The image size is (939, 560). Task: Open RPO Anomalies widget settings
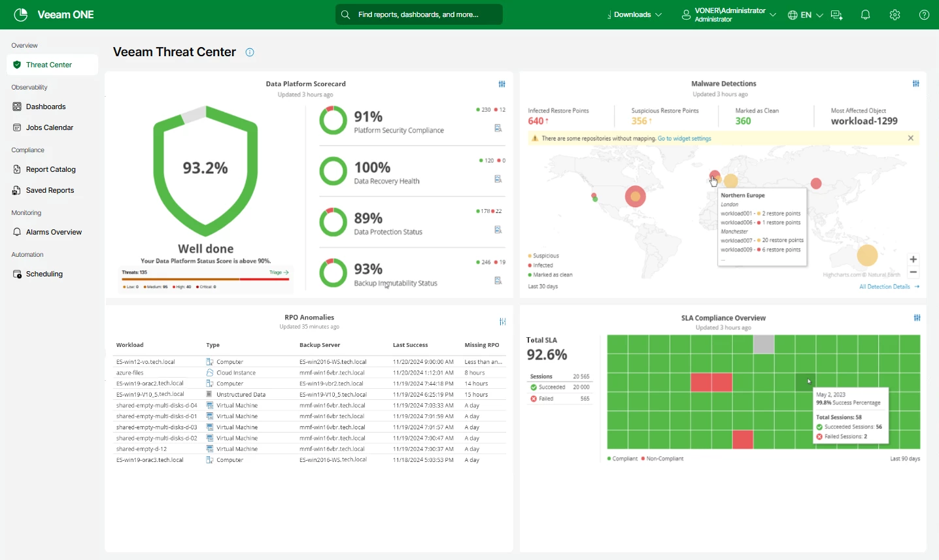point(503,321)
